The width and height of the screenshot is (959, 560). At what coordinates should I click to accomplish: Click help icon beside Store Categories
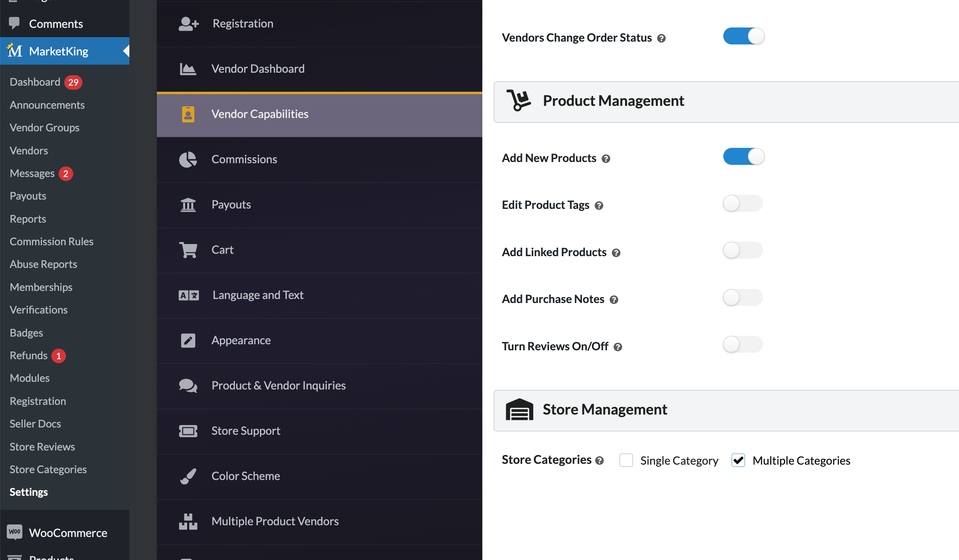click(x=600, y=461)
